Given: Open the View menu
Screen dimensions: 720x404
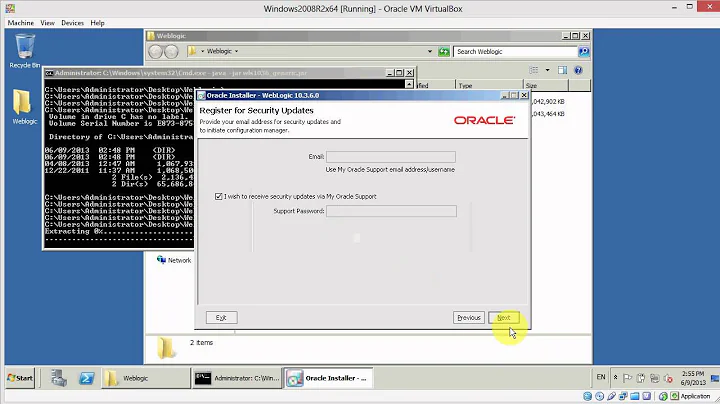Looking at the screenshot, I should (x=47, y=22).
